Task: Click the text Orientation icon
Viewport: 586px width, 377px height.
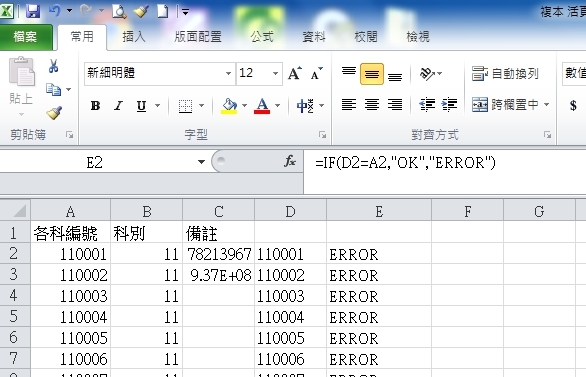Action: (428, 74)
